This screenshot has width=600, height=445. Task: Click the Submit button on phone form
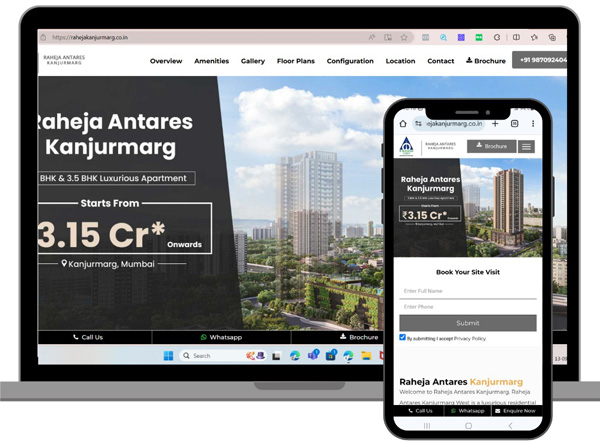(x=467, y=323)
